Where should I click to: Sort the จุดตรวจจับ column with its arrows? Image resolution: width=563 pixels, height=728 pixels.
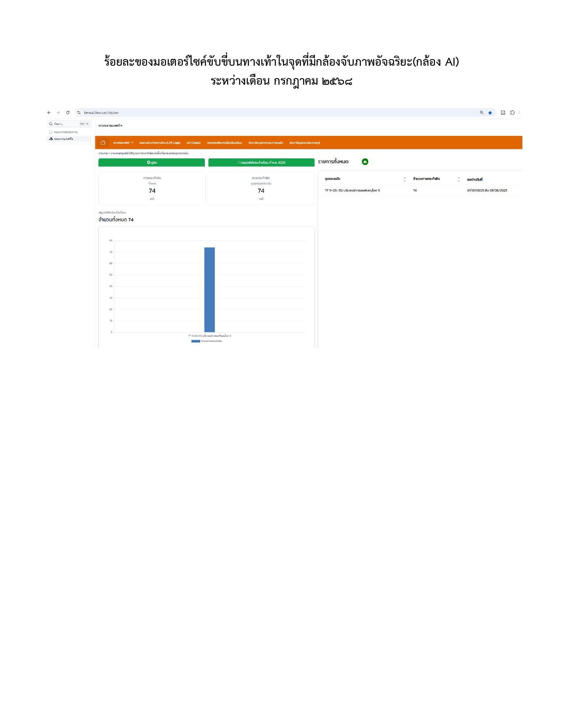405,179
